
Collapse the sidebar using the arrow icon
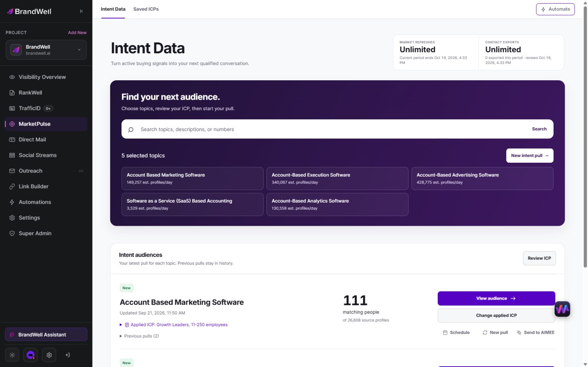click(81, 11)
